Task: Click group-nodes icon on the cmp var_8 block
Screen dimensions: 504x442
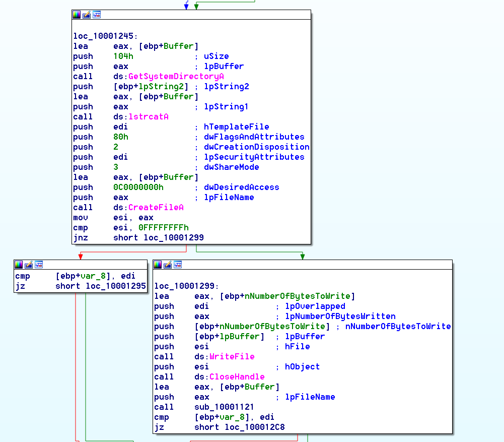Action: pos(38,265)
